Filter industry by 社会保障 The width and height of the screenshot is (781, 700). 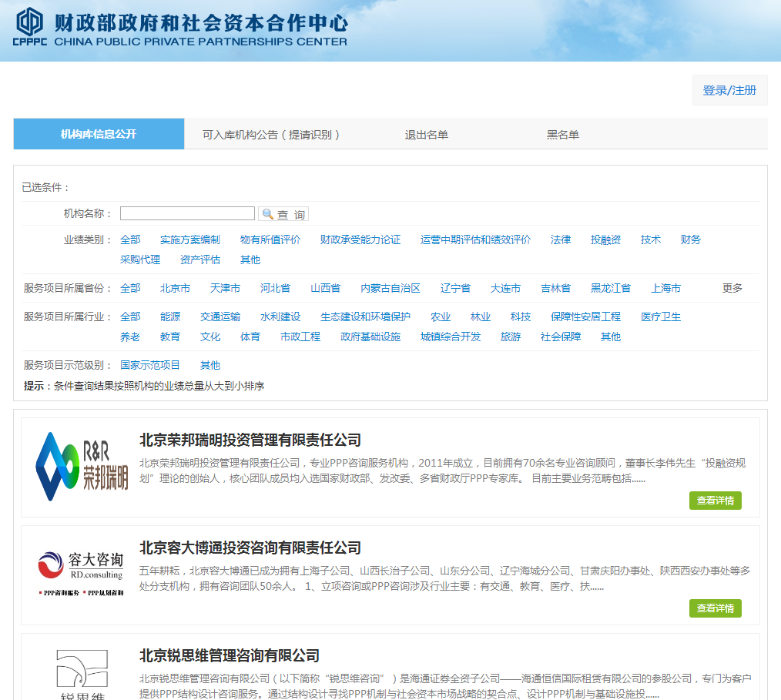pyautogui.click(x=561, y=337)
